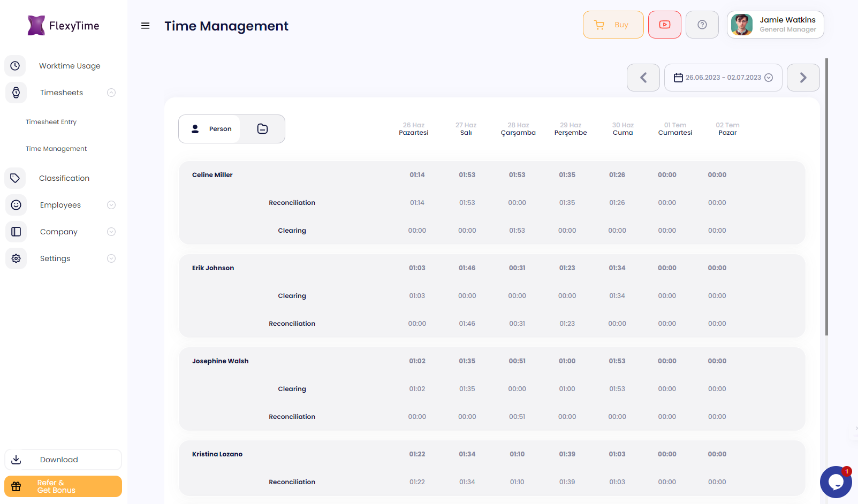This screenshot has width=858, height=504.
Task: Click the Company panel icon
Action: pos(16,232)
